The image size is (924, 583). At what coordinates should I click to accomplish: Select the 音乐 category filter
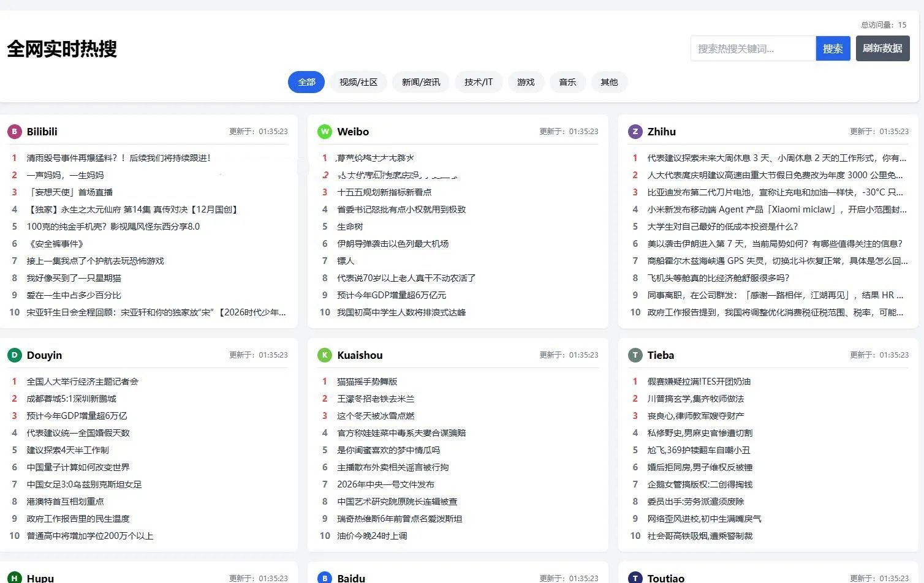pyautogui.click(x=567, y=81)
